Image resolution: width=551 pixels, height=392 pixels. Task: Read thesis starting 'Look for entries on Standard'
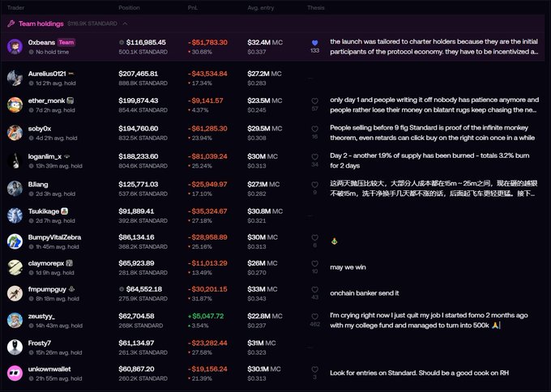(x=419, y=373)
